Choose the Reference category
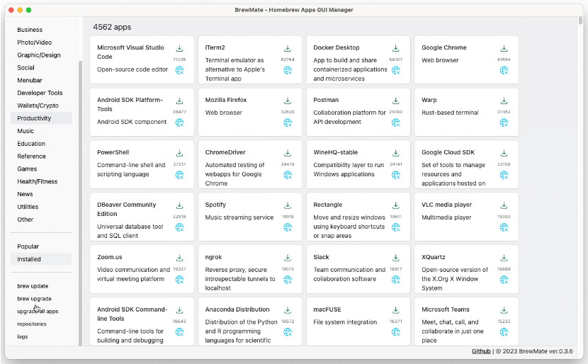588x364 pixels. point(31,157)
